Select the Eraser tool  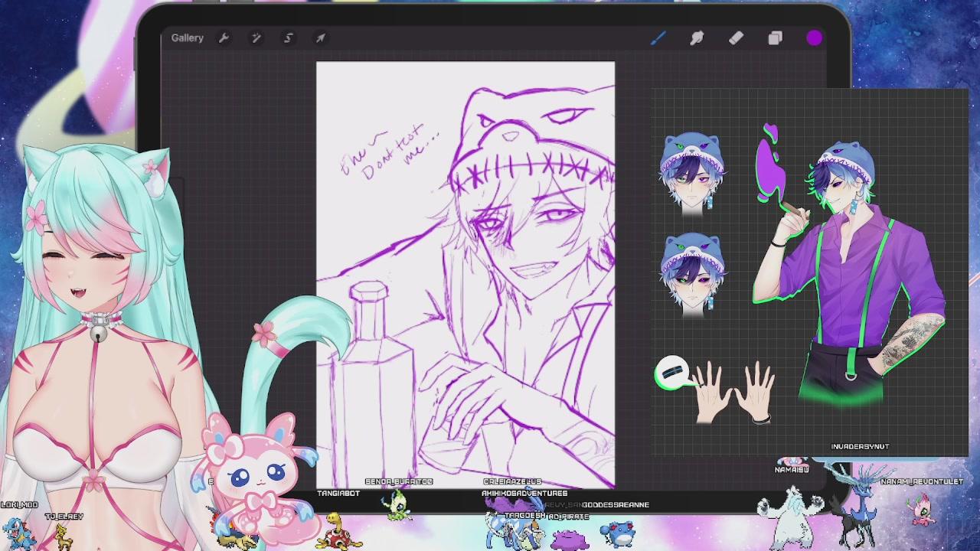point(736,37)
